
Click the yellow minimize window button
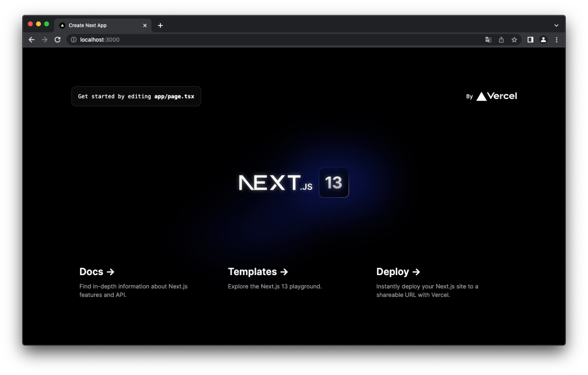38,24
